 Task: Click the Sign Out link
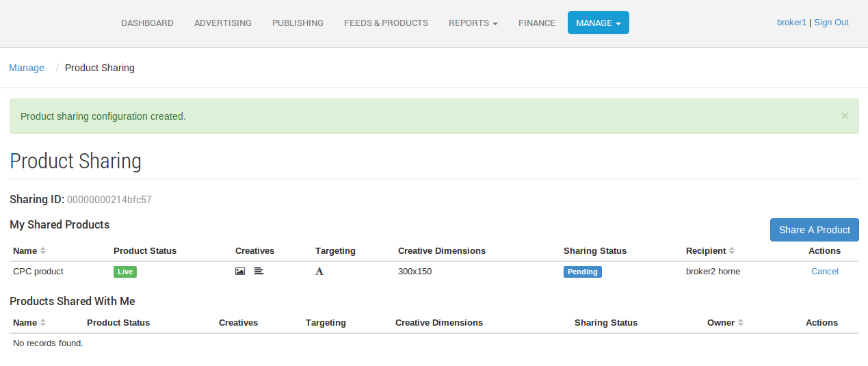click(831, 23)
